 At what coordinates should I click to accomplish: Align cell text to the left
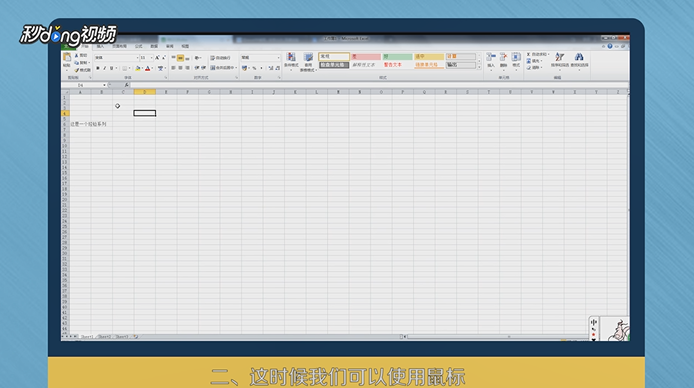(174, 68)
